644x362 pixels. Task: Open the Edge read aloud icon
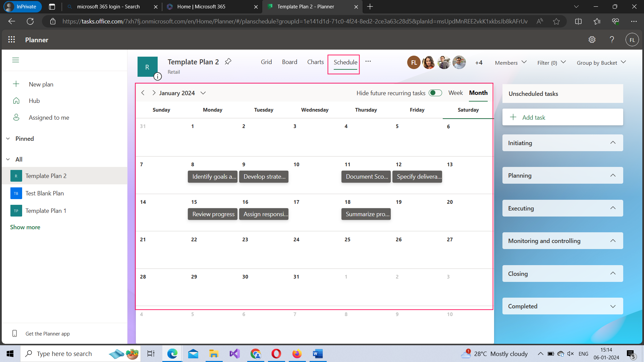click(540, 21)
